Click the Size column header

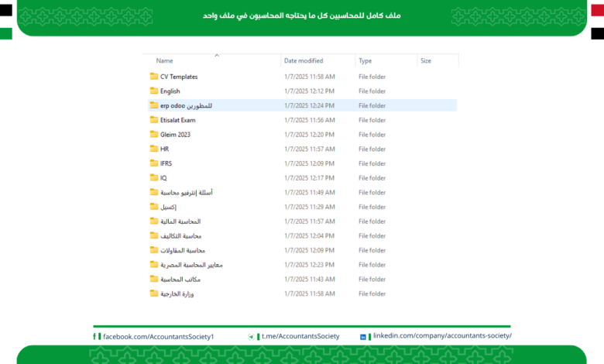[x=425, y=60]
